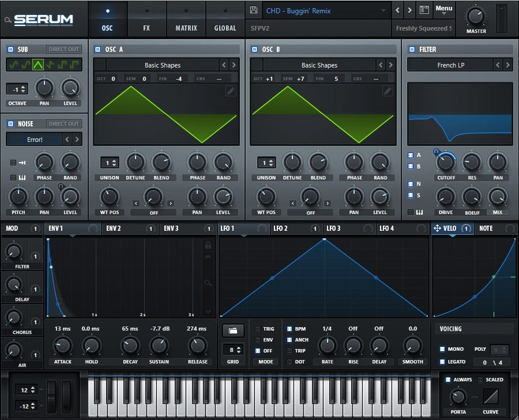Open OSC B Basic Shapes wavetable menu
The height and width of the screenshot is (420, 519).
point(319,65)
